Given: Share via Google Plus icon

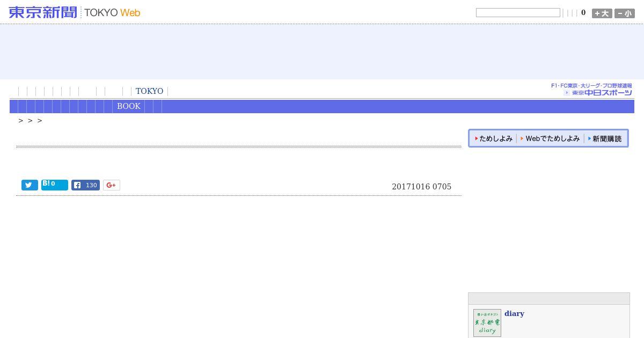Looking at the screenshot, I should [111, 185].
